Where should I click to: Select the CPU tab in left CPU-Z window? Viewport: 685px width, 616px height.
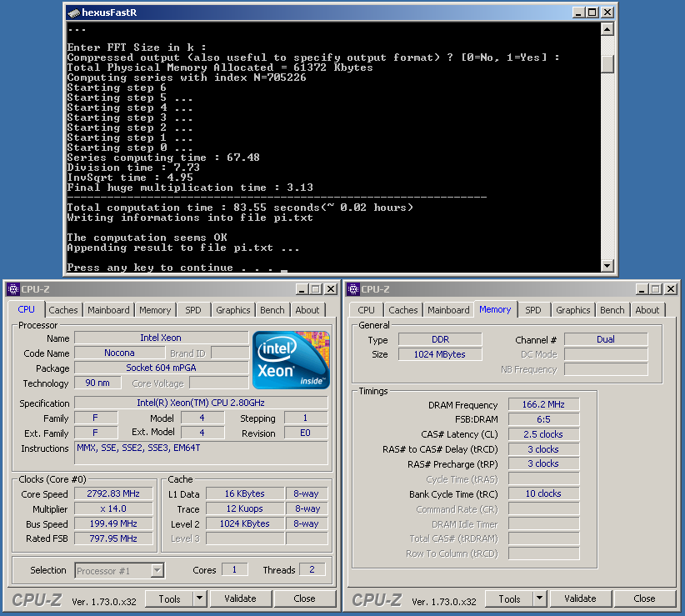(26, 309)
